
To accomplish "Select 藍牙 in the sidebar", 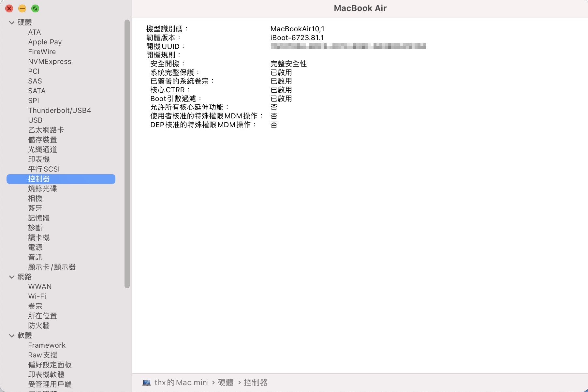I will tap(35, 208).
